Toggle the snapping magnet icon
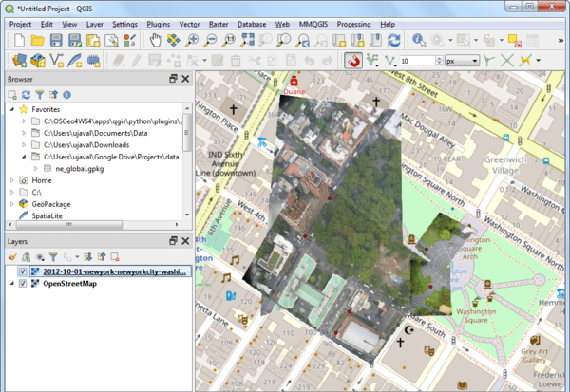Image resolution: width=570 pixels, height=392 pixels. pyautogui.click(x=353, y=61)
